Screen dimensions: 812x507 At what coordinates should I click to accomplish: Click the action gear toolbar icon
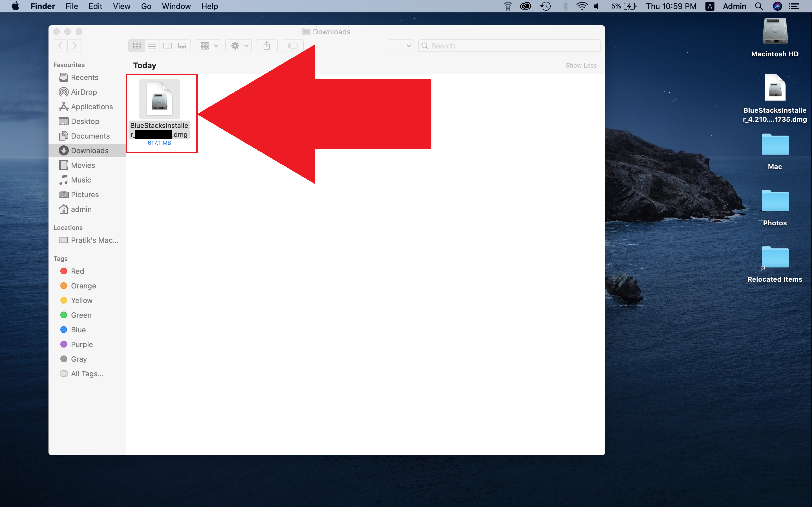point(235,46)
